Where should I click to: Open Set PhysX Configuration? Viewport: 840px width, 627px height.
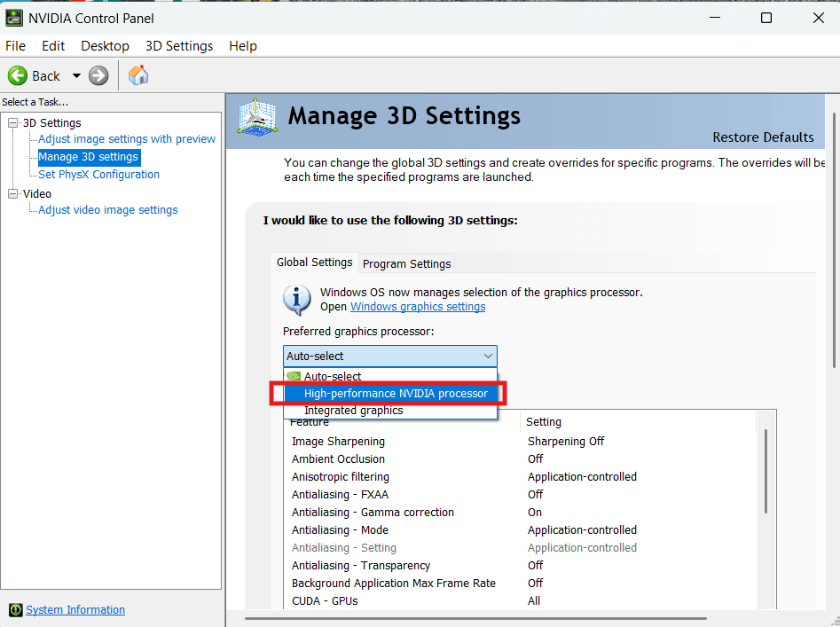pos(98,174)
